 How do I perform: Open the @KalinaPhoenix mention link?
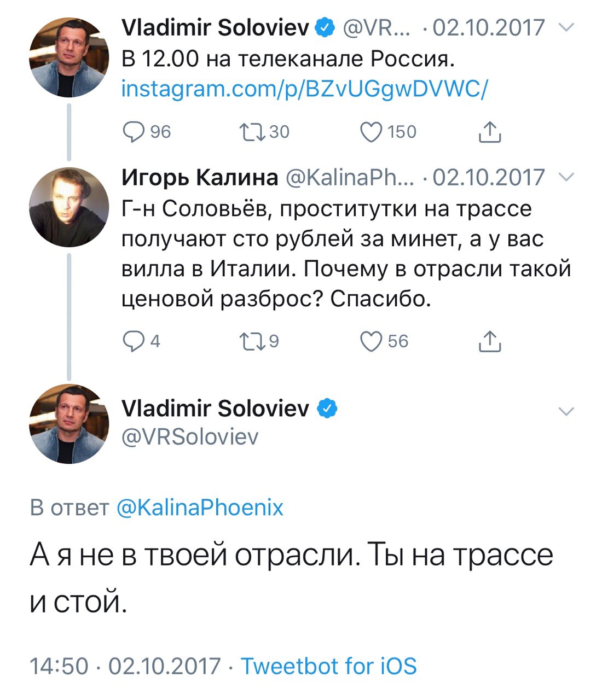coord(200,507)
